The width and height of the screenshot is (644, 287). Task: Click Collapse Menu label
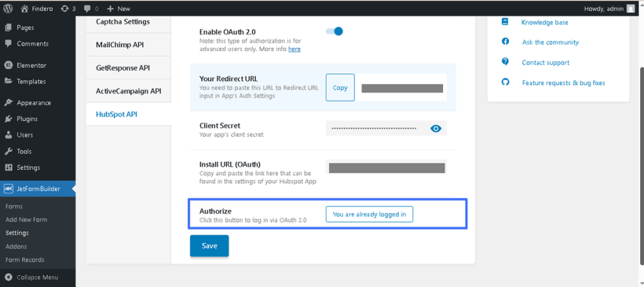(37, 277)
